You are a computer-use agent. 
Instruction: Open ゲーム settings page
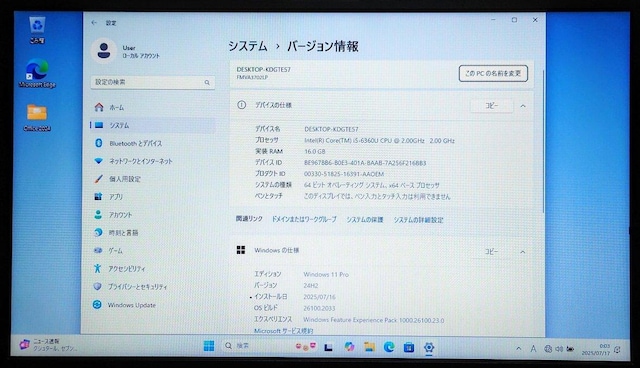(x=153, y=251)
